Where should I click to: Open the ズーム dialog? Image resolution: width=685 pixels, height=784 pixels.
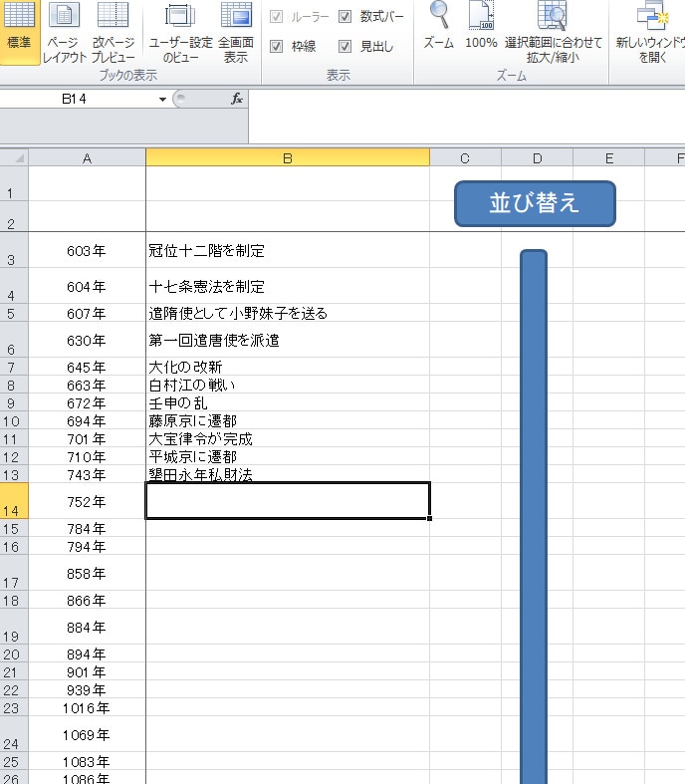pos(439,25)
